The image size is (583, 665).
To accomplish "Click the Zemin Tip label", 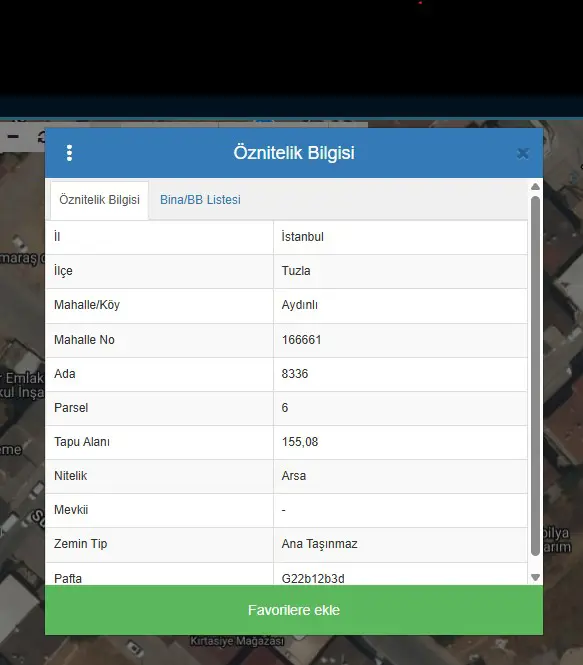I will coord(81,544).
